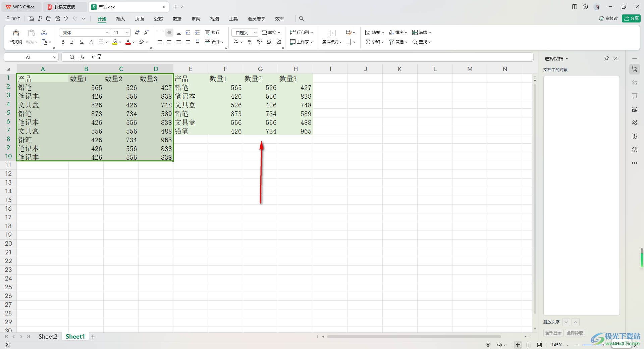Click the vertical scrollbar of the sheet

tap(535, 199)
